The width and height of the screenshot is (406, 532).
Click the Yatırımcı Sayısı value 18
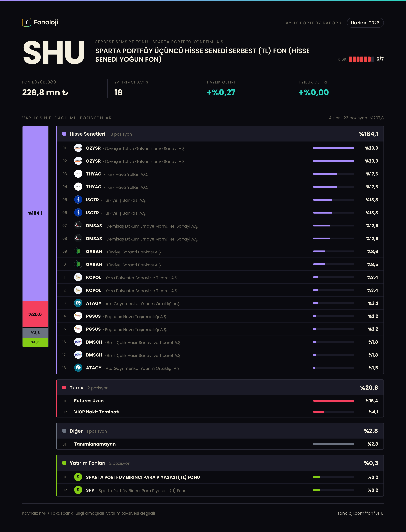coord(118,92)
